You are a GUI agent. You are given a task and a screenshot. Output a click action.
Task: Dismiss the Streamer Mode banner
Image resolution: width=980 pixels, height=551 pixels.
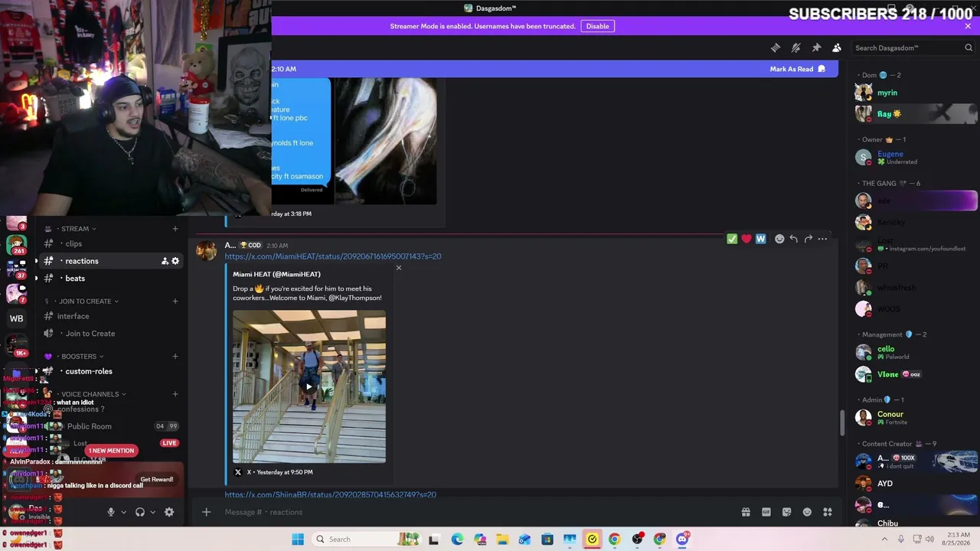(968, 26)
